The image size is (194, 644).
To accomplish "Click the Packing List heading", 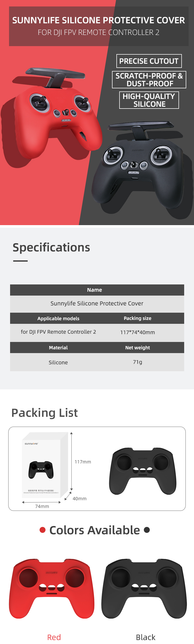I will pos(44,413).
